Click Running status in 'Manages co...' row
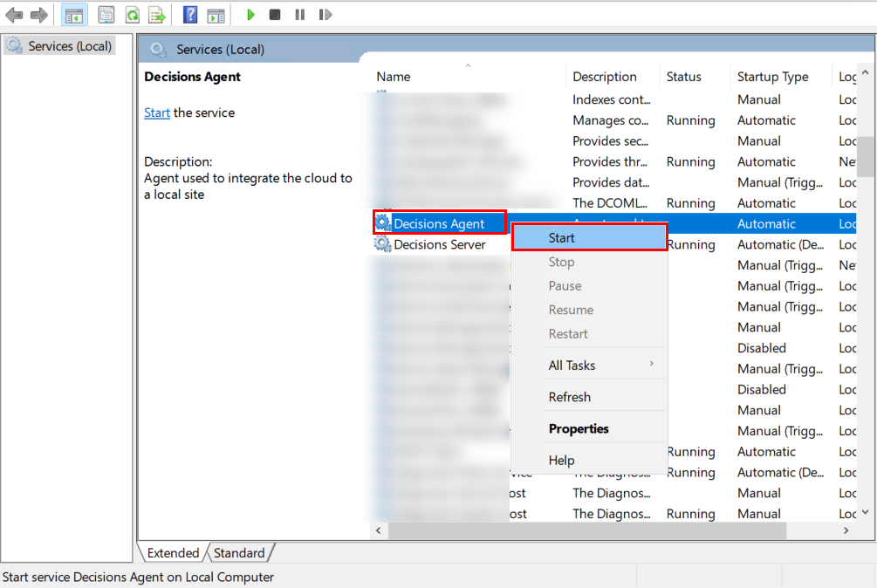The image size is (877, 588). pos(691,120)
